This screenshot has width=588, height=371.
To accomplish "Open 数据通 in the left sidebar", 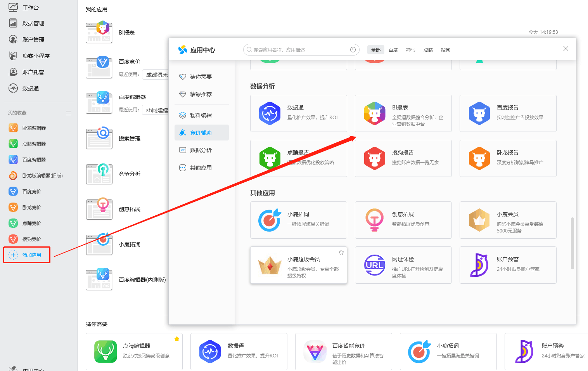I will pyautogui.click(x=24, y=88).
